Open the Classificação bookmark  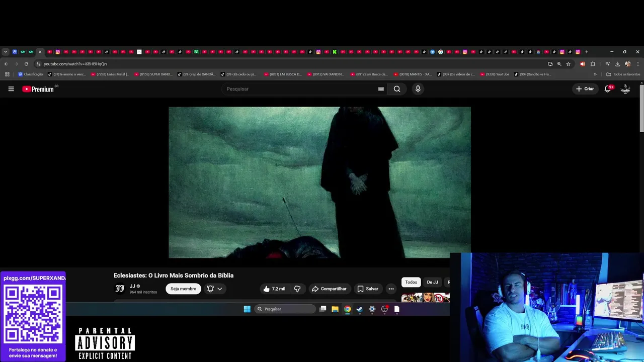(x=31, y=74)
